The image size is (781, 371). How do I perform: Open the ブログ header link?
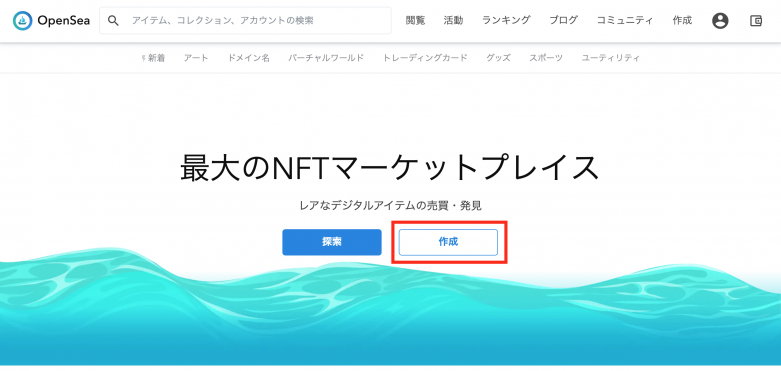click(x=563, y=20)
